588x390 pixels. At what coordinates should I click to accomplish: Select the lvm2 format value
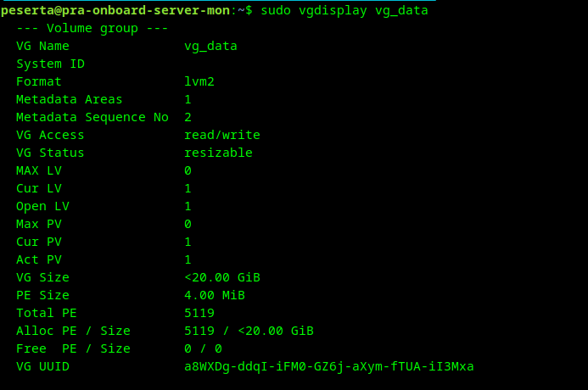click(x=199, y=81)
